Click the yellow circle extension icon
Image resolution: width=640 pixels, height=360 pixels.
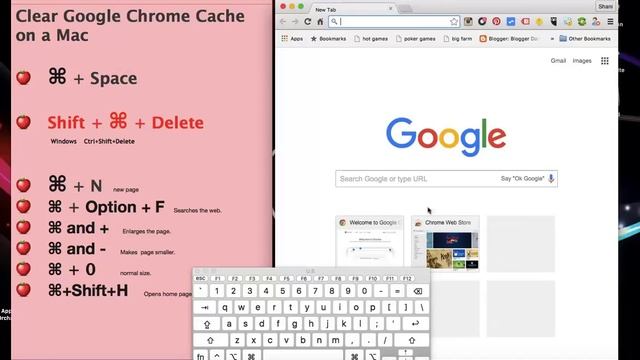point(539,22)
